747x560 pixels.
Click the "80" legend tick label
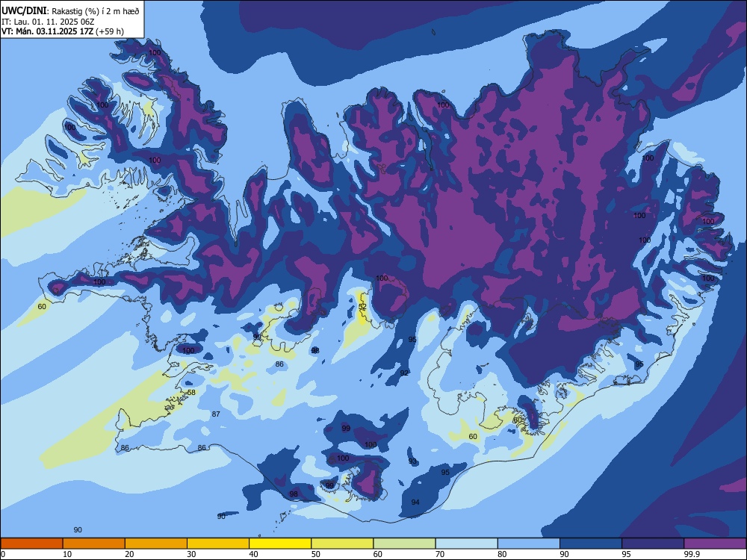(x=502, y=554)
